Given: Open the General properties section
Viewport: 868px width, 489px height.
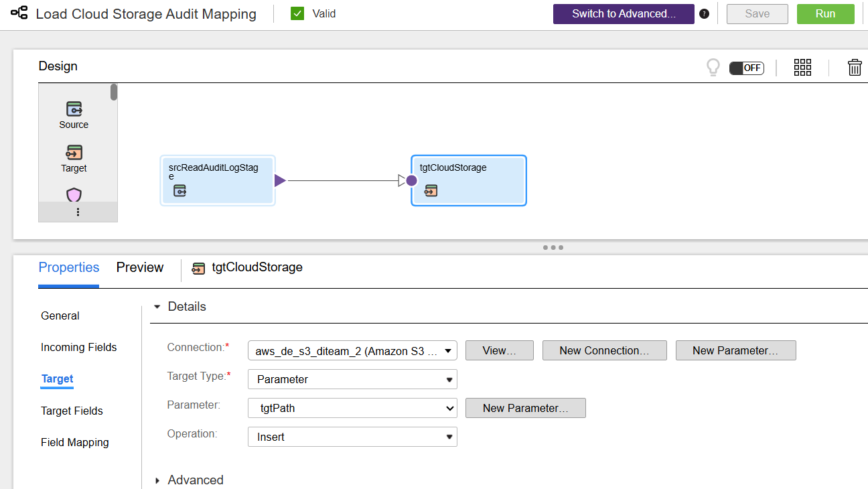Looking at the screenshot, I should [x=60, y=316].
